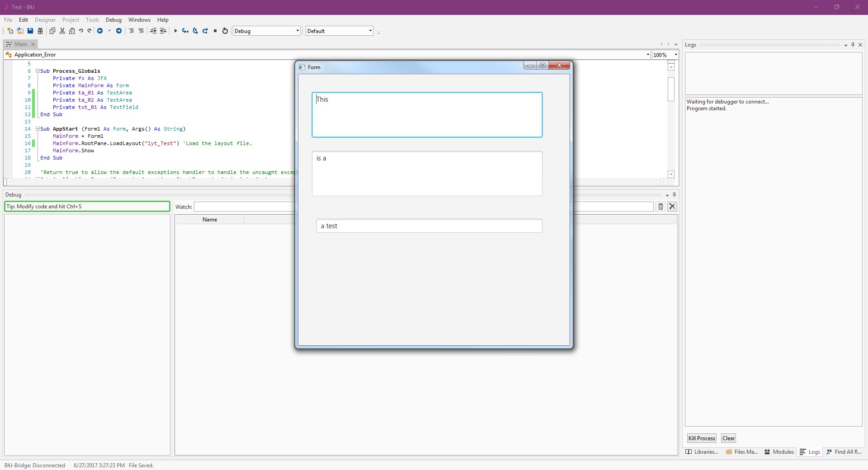Open the Debug panel options dropdown arrow

click(667, 195)
